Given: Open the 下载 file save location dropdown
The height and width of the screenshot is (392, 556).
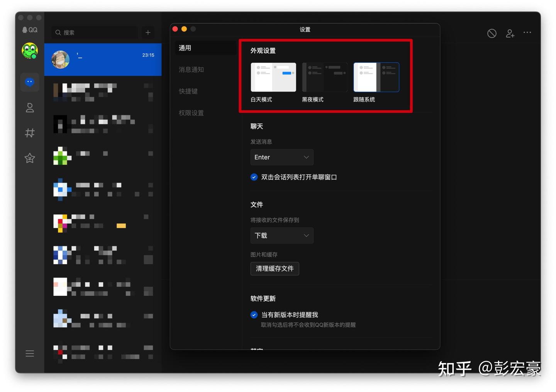Looking at the screenshot, I should (x=281, y=236).
